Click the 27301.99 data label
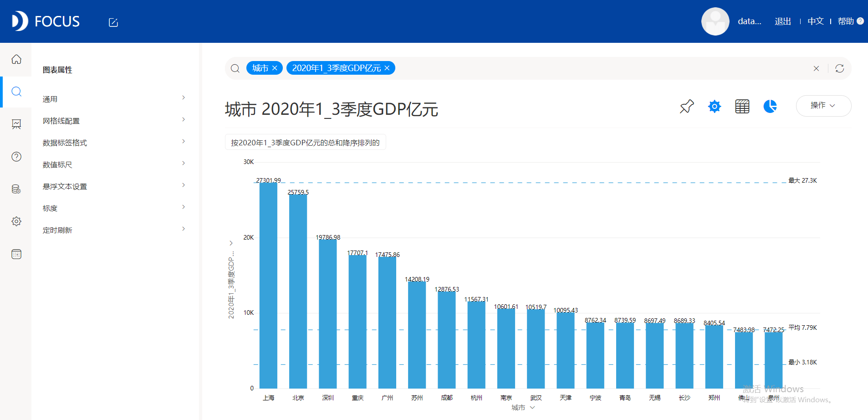This screenshot has width=868, height=420. [x=268, y=180]
